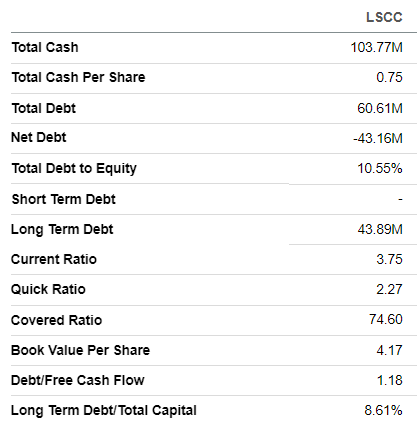Click the dash value for Short Term Debt

tap(400, 199)
